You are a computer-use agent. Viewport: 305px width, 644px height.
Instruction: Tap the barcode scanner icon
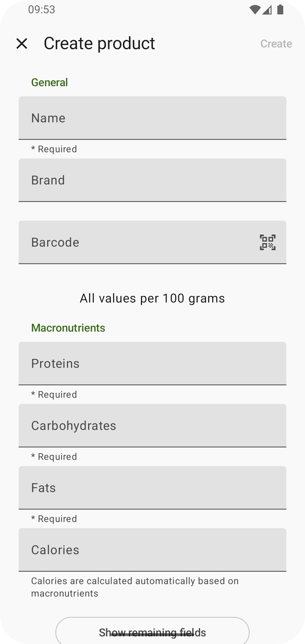(x=267, y=242)
